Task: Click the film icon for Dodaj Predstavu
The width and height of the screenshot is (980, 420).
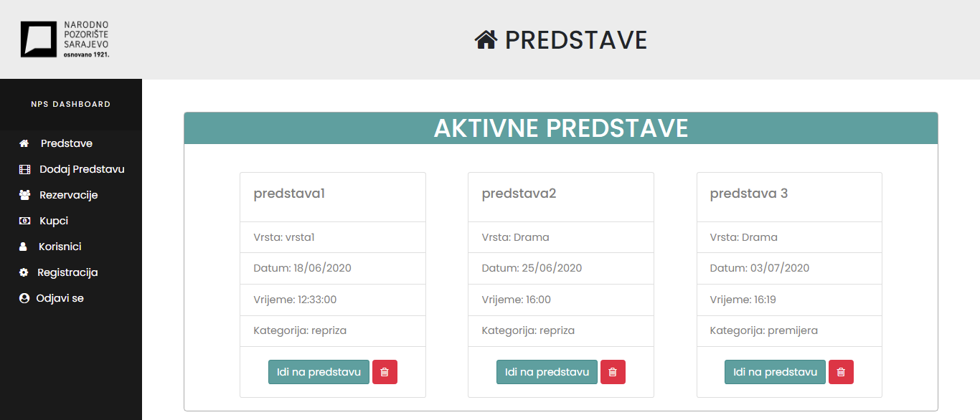Action: [x=25, y=170]
